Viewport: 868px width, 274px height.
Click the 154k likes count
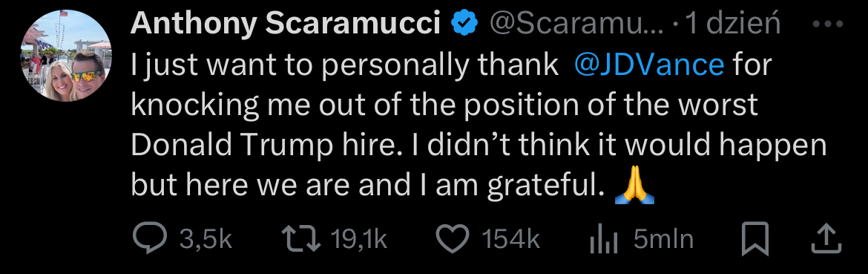click(510, 240)
